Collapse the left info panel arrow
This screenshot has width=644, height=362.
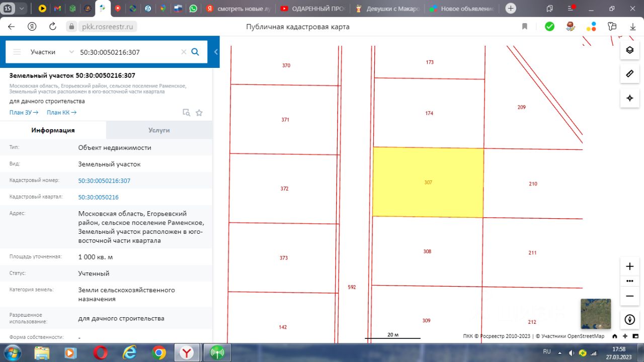[216, 52]
